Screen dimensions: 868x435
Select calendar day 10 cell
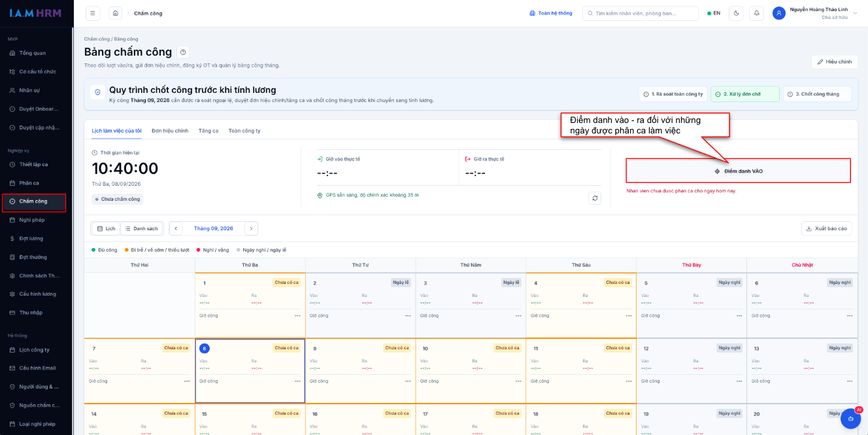471,371
